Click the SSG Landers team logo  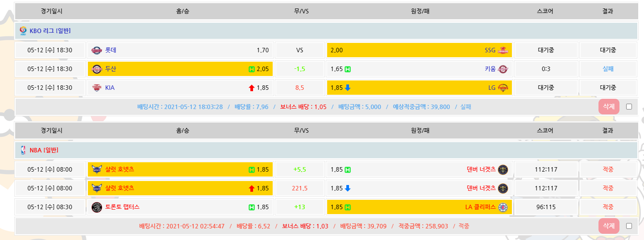click(503, 50)
